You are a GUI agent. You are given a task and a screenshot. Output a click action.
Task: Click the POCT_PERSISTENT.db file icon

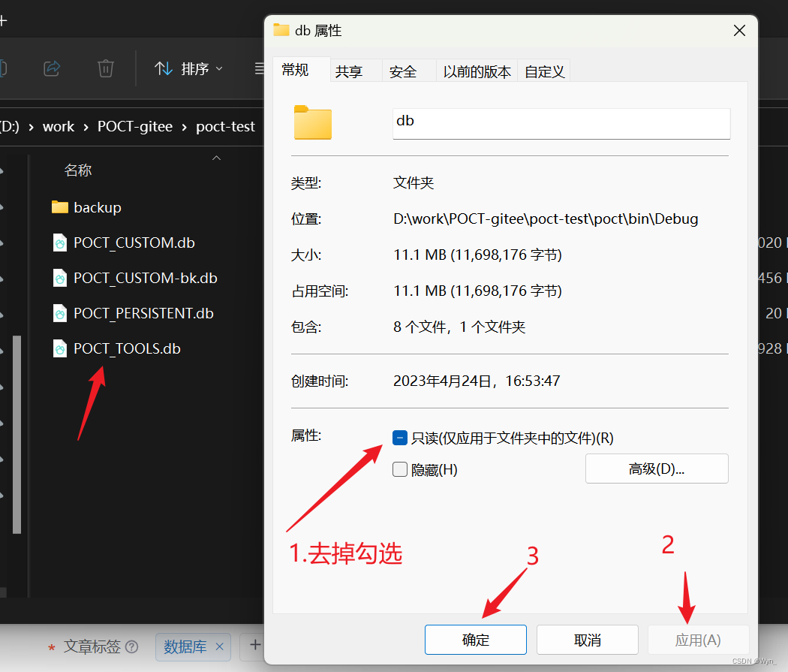(x=60, y=313)
